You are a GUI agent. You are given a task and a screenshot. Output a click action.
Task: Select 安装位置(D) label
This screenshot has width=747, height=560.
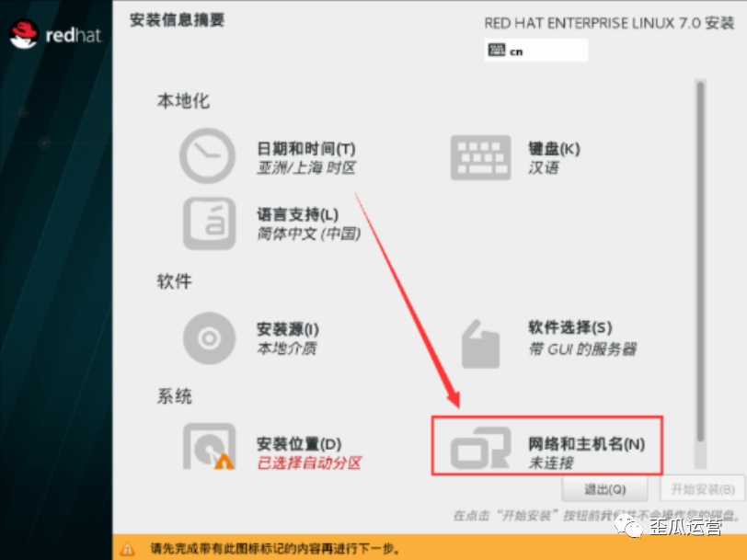click(299, 444)
